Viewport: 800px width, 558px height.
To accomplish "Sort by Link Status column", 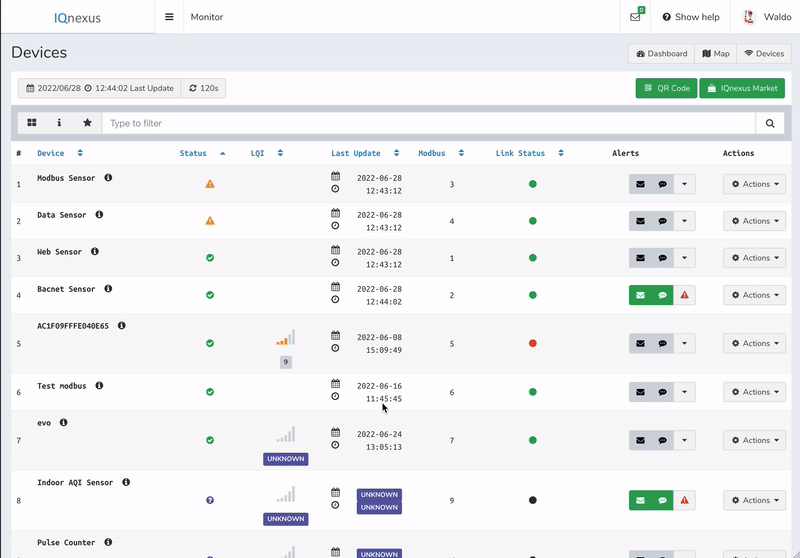I will click(529, 153).
